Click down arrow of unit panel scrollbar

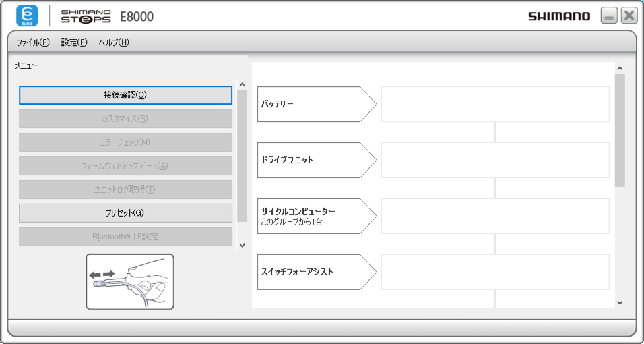click(x=620, y=303)
